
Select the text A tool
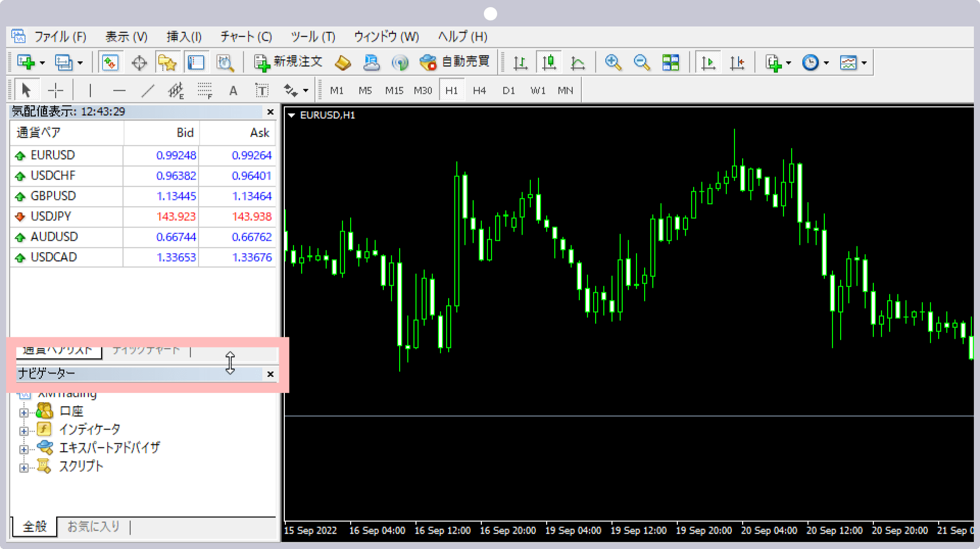pyautogui.click(x=233, y=91)
